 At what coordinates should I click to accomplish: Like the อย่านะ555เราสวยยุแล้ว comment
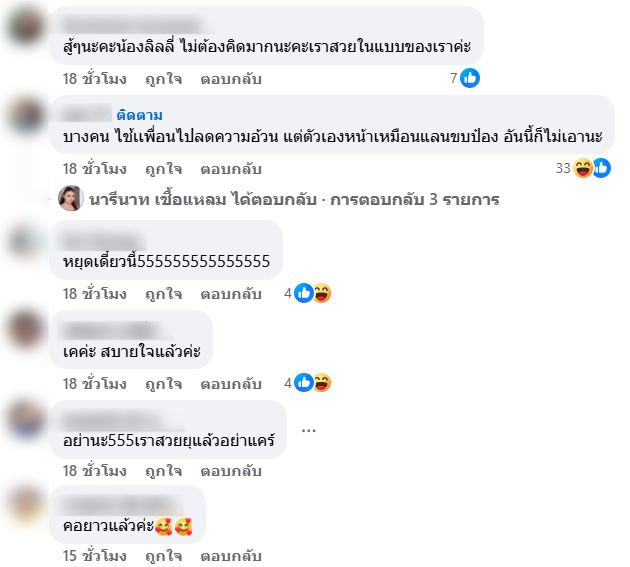[164, 471]
